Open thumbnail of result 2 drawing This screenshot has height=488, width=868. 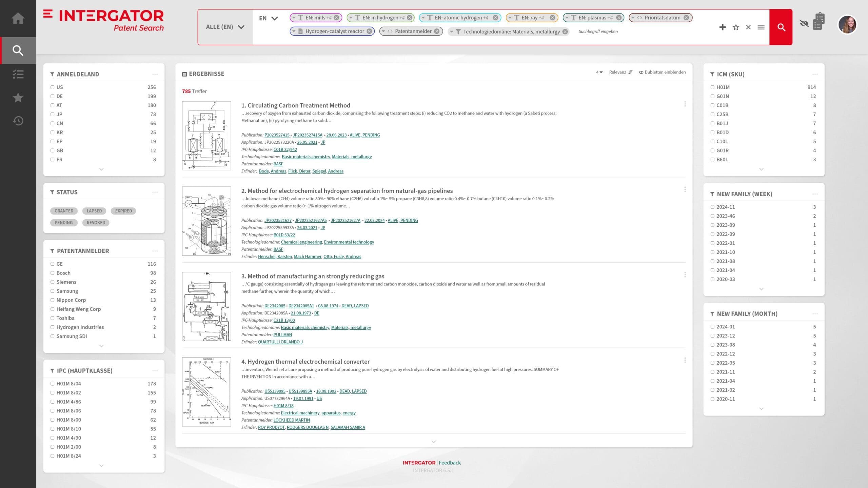tap(206, 221)
